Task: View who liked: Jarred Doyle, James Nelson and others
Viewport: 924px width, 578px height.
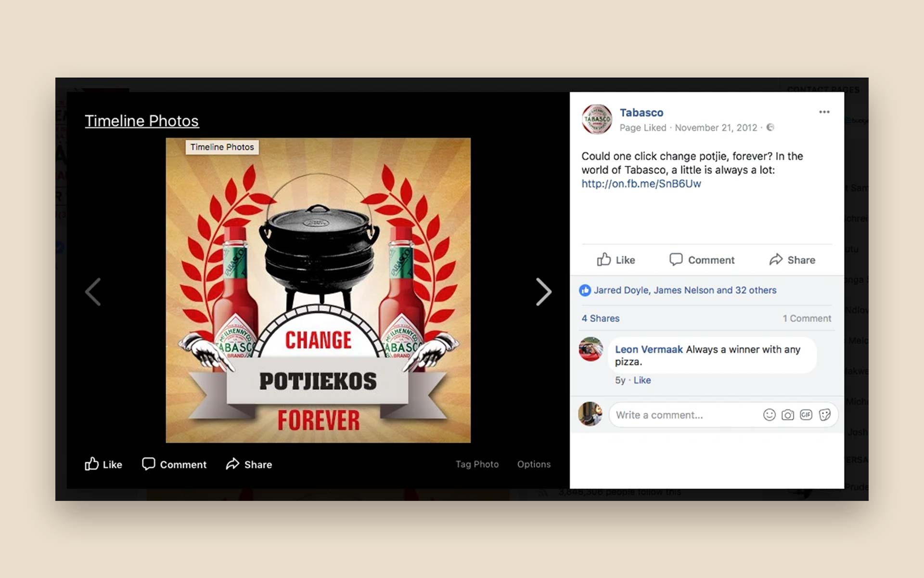Action: pyautogui.click(x=685, y=290)
